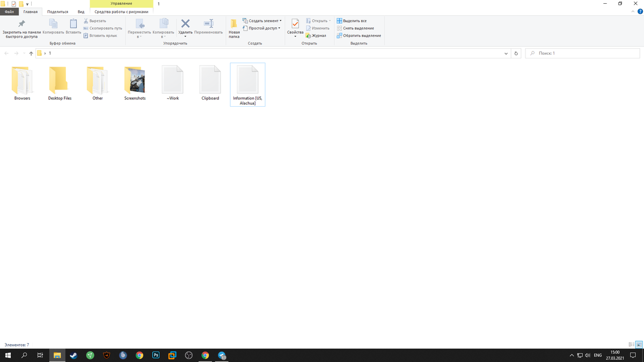644x362 pixels.
Task: Click the address bar path '1'
Action: coord(50,54)
